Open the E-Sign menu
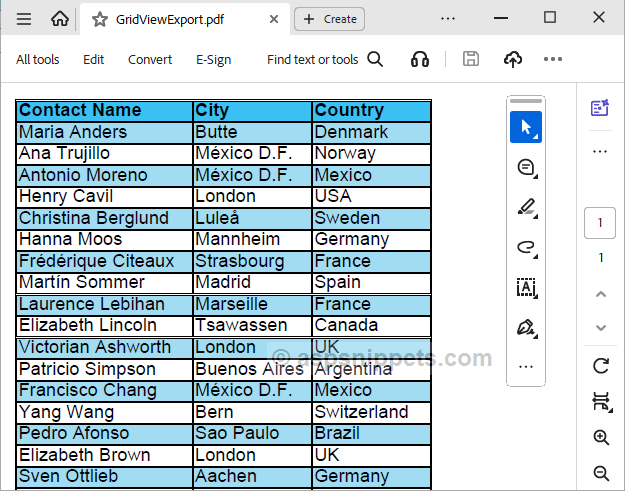The height and width of the screenshot is (491, 625). click(x=213, y=59)
